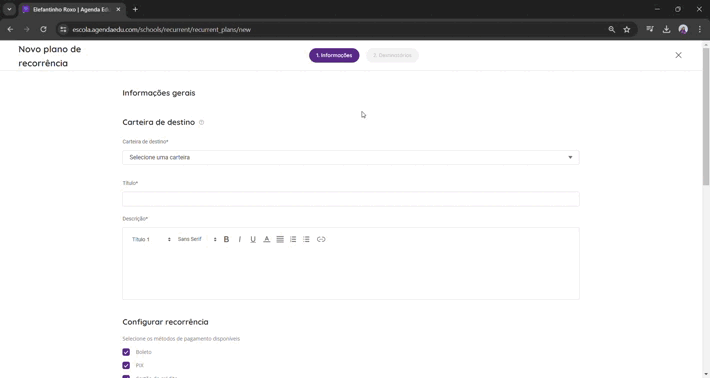Click inside the Descrição text area
This screenshot has width=710, height=378.
pyautogui.click(x=350, y=274)
